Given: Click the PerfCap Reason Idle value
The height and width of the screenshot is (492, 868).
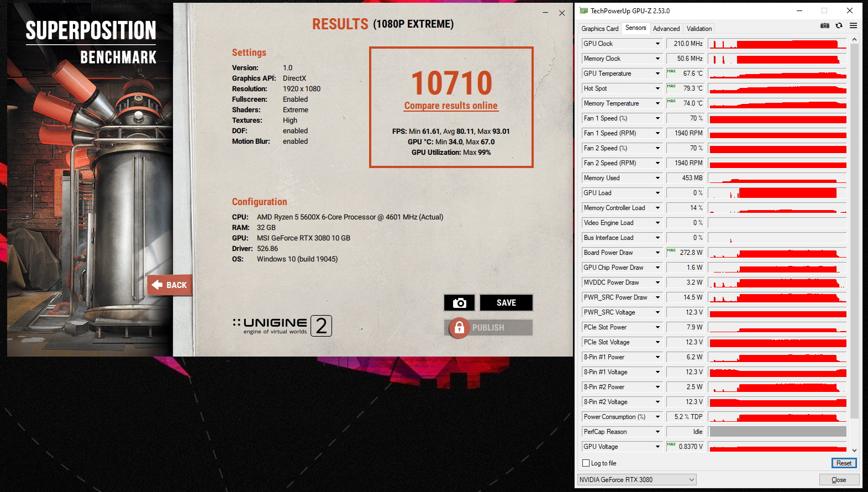Looking at the screenshot, I should click(x=685, y=432).
